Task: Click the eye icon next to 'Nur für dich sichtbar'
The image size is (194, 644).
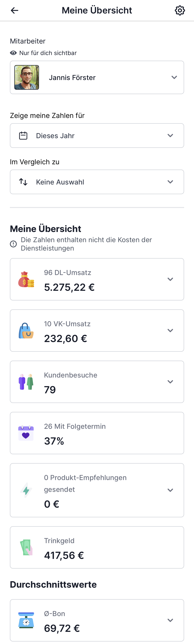Action: tap(13, 53)
